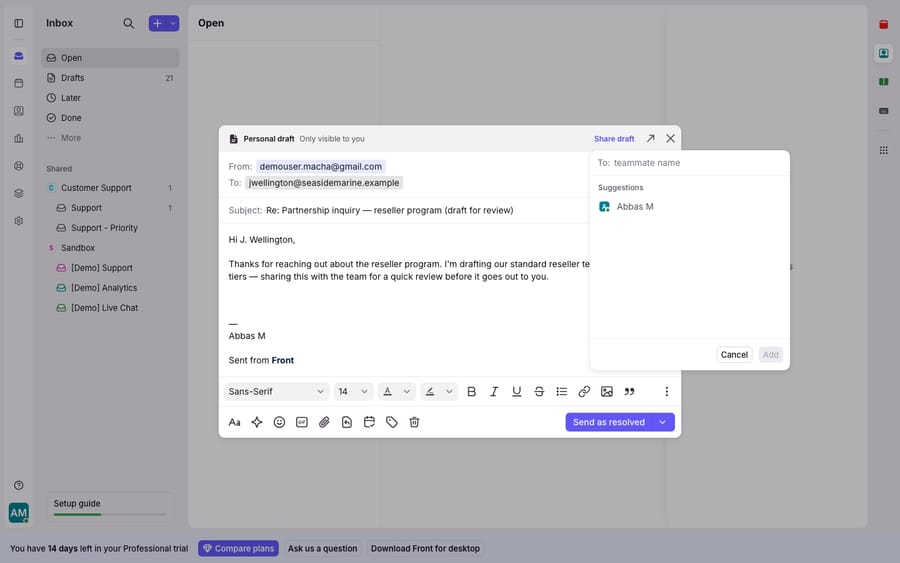Open the highlight color dropdown arrow
The image size is (900, 563).
pyautogui.click(x=449, y=391)
